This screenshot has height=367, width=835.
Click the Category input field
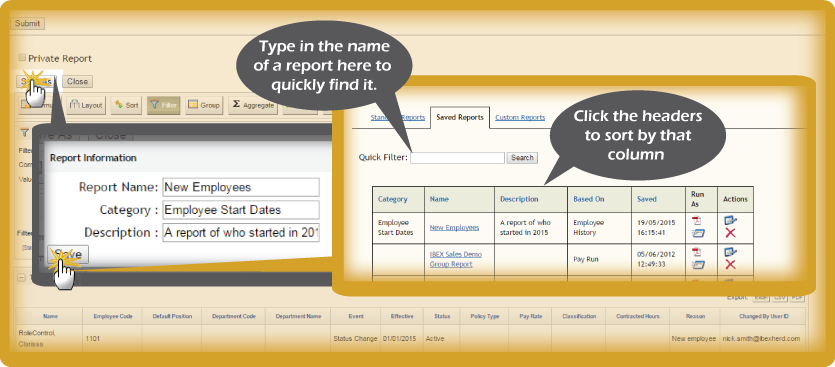click(241, 210)
